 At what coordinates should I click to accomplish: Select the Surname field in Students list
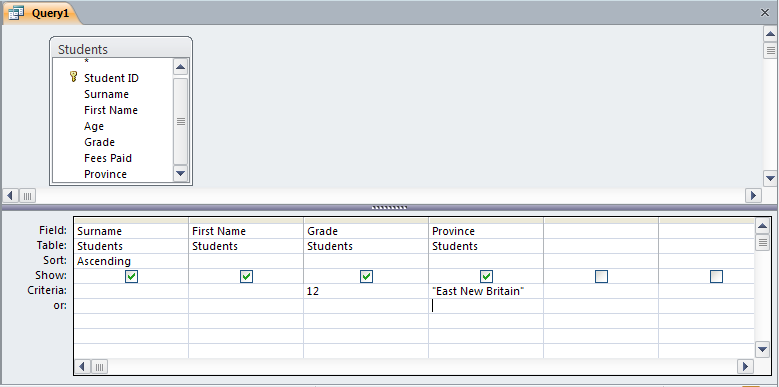(x=106, y=94)
